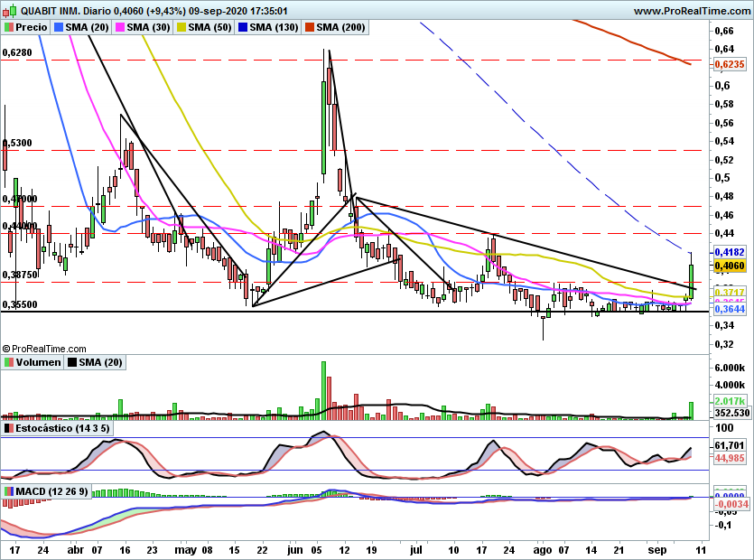Click the red 0,6235 SMA price tag
The height and width of the screenshot is (560, 754).
tap(729, 65)
